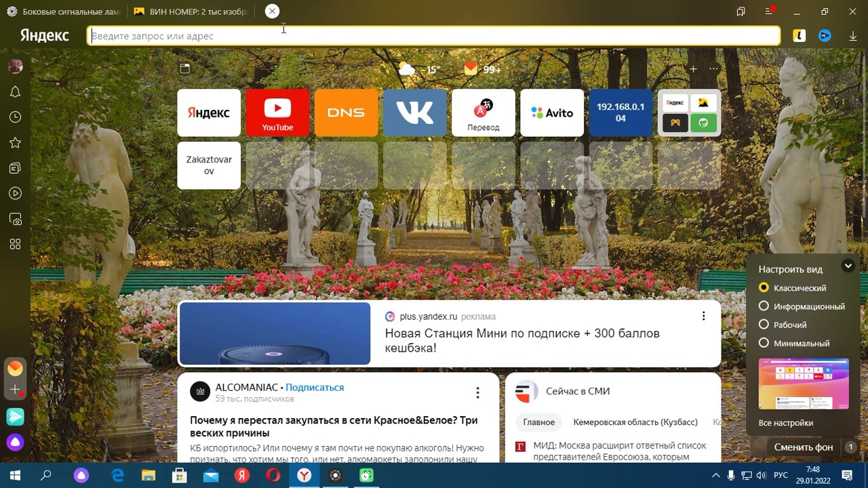Select the Главное news tab
Viewport: 868px width, 488px height.
[x=539, y=422]
